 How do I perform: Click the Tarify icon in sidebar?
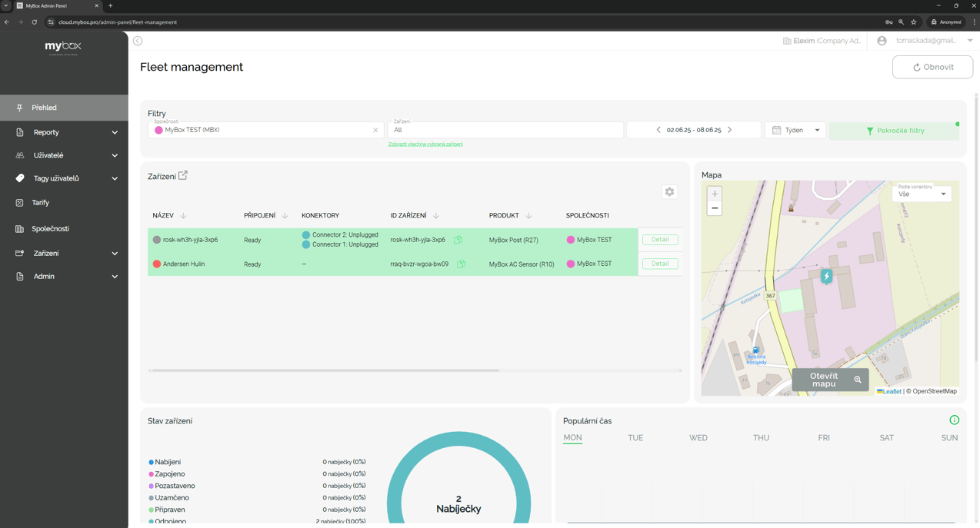(x=20, y=203)
